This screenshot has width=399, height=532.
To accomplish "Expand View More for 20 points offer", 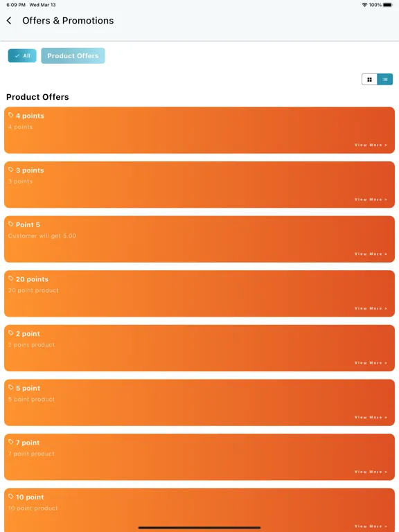I will point(371,308).
